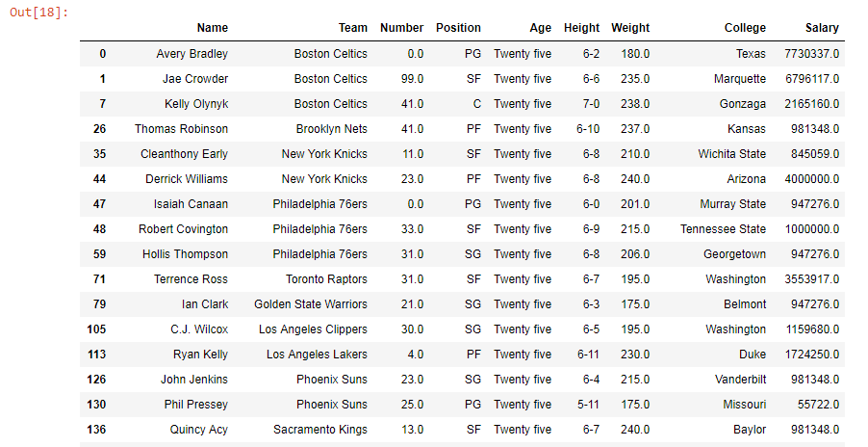Click the Height column header
The height and width of the screenshot is (447, 868).
click(581, 28)
